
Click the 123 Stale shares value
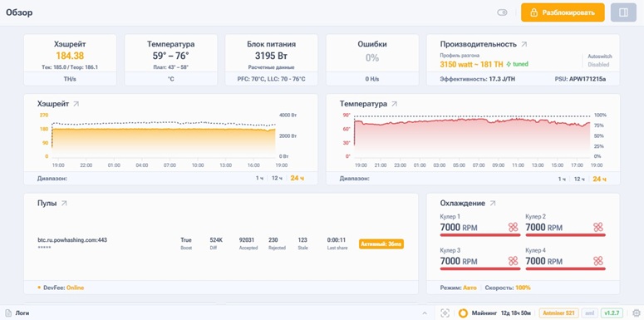302,240
